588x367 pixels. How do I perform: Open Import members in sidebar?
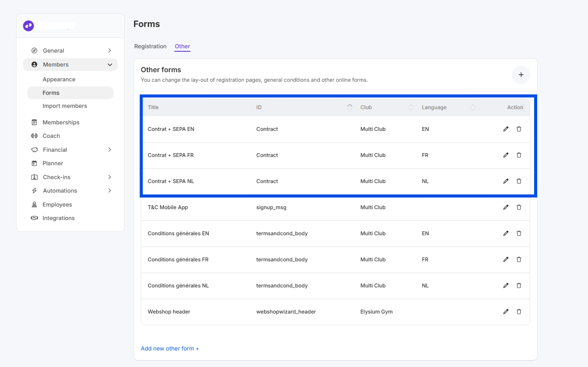click(x=65, y=106)
